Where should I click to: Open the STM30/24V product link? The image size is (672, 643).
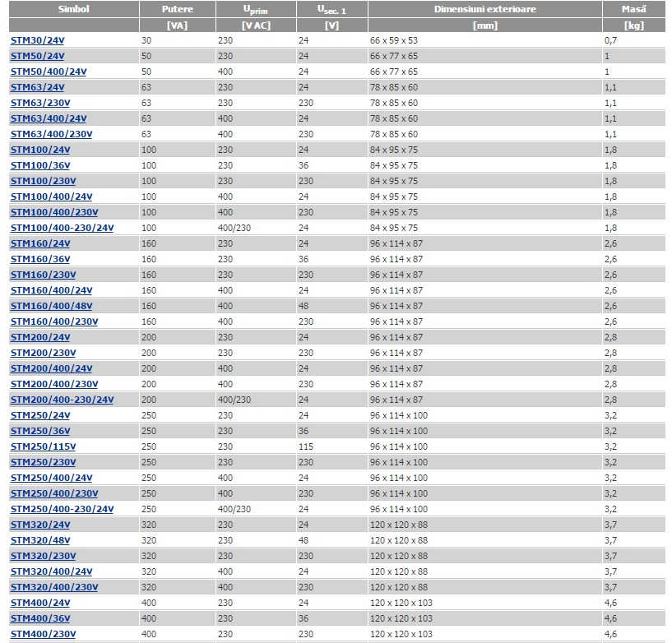[x=37, y=40]
